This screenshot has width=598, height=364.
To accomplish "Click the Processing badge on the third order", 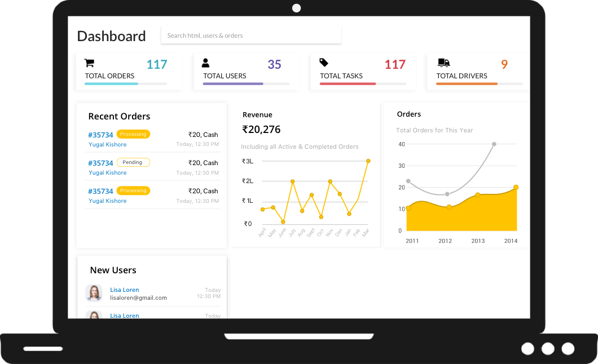I will 133,190.
